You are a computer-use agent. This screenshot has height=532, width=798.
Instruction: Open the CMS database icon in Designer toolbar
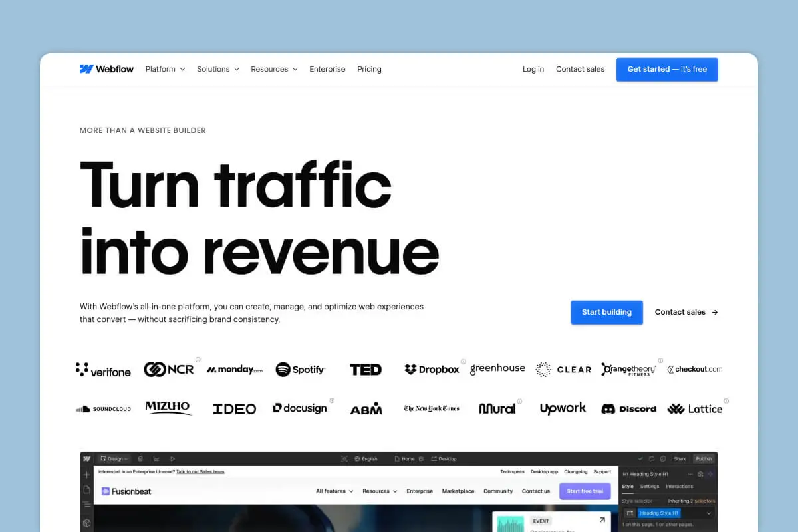tap(140, 459)
